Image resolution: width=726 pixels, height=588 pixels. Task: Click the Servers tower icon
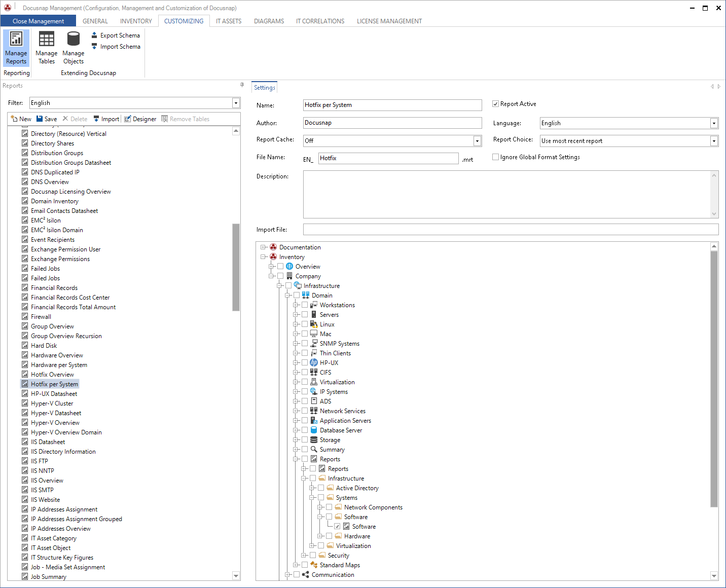pyautogui.click(x=314, y=314)
